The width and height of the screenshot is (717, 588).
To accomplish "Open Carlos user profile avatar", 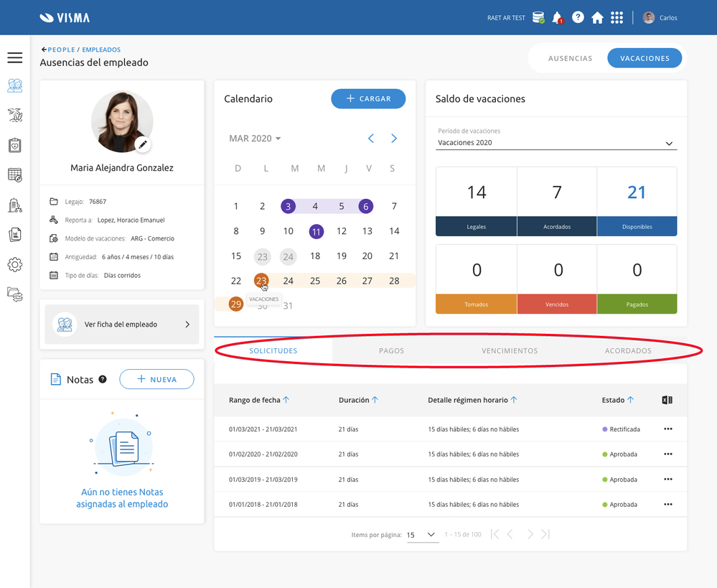I will [648, 18].
